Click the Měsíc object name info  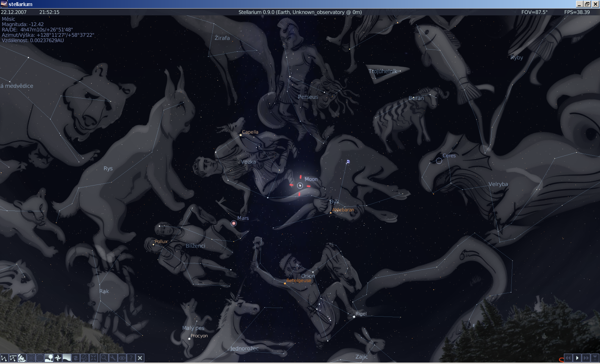9,19
